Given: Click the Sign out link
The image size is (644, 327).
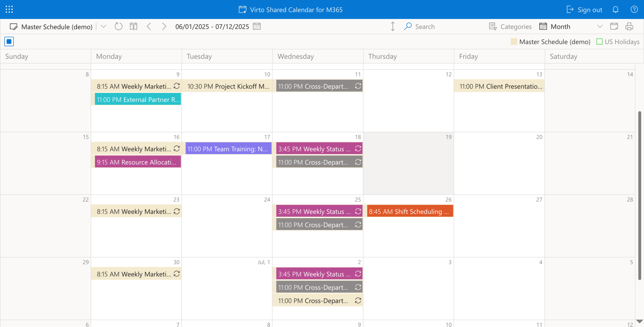Looking at the screenshot, I should tap(584, 10).
